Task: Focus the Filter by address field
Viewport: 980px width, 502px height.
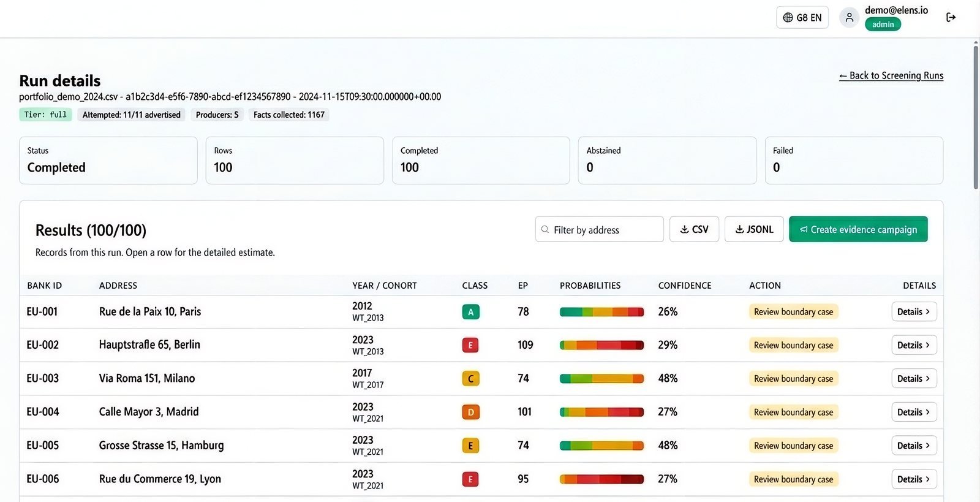Action: point(600,229)
